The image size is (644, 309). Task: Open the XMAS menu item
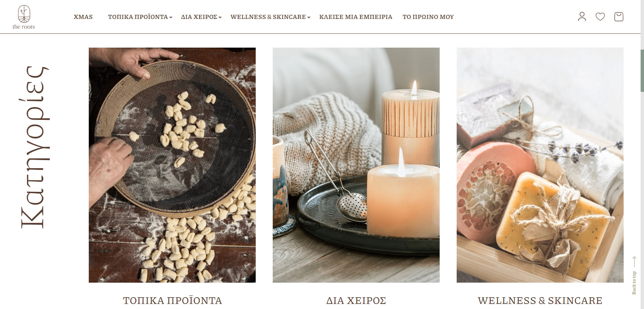[x=83, y=17]
